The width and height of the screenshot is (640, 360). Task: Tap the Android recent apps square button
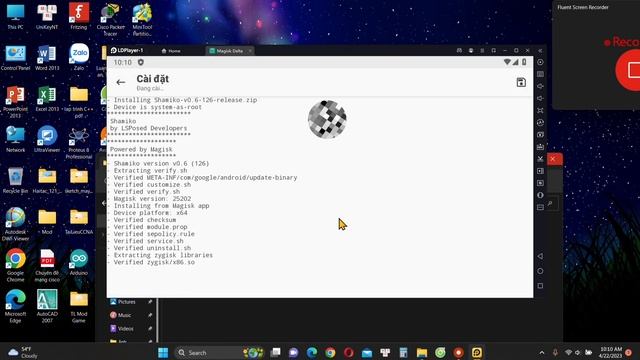click(540, 286)
